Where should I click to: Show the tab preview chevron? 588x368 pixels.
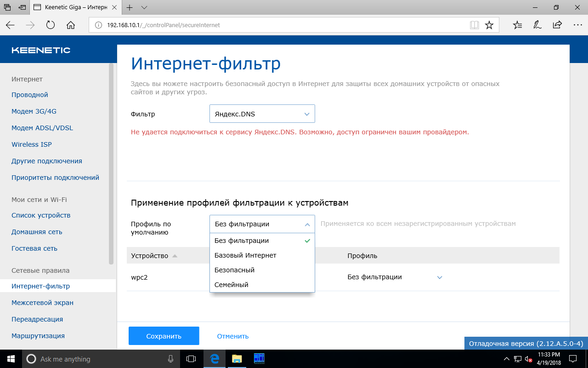(144, 7)
